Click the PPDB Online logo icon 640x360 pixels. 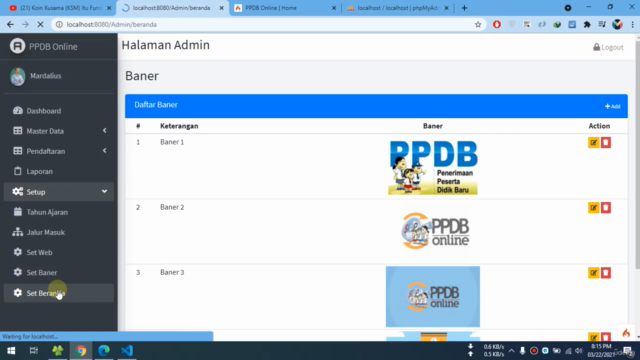[x=18, y=46]
